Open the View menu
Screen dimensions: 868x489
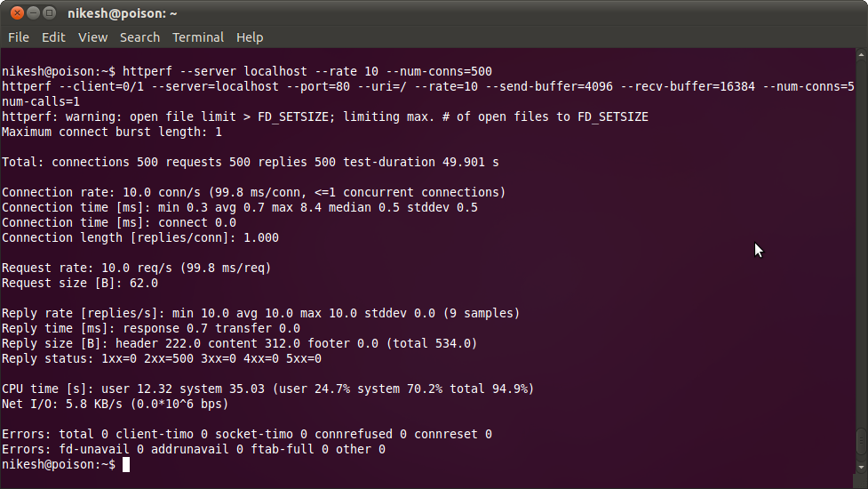point(92,37)
